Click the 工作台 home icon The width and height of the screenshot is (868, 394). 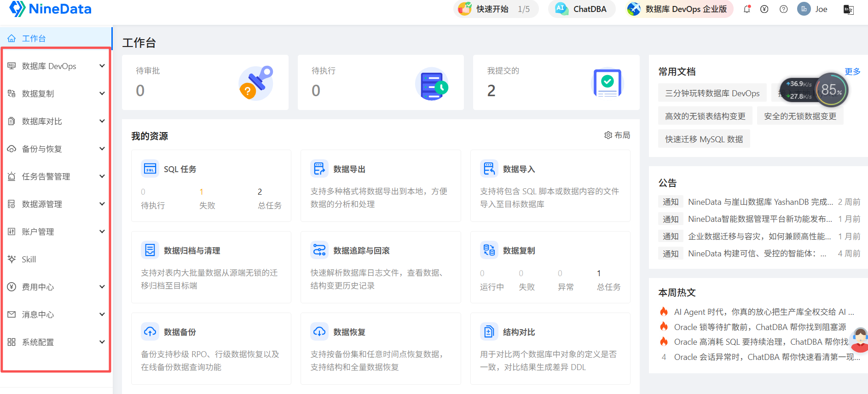[x=12, y=38]
